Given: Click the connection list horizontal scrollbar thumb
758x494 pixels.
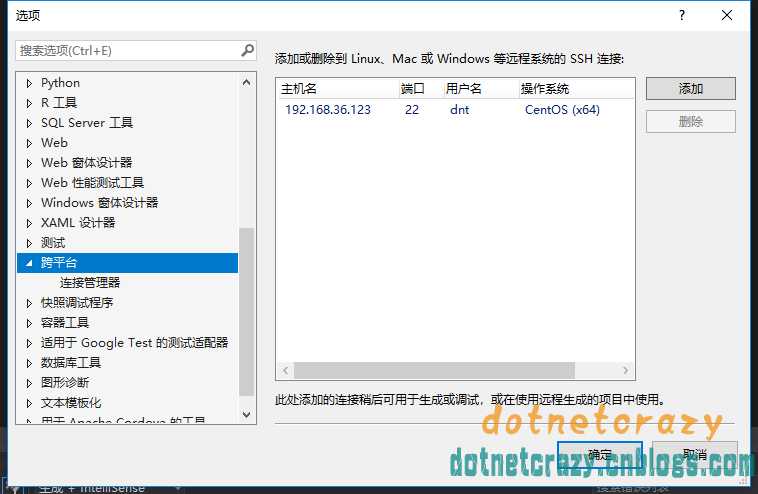Looking at the screenshot, I should click(434, 370).
